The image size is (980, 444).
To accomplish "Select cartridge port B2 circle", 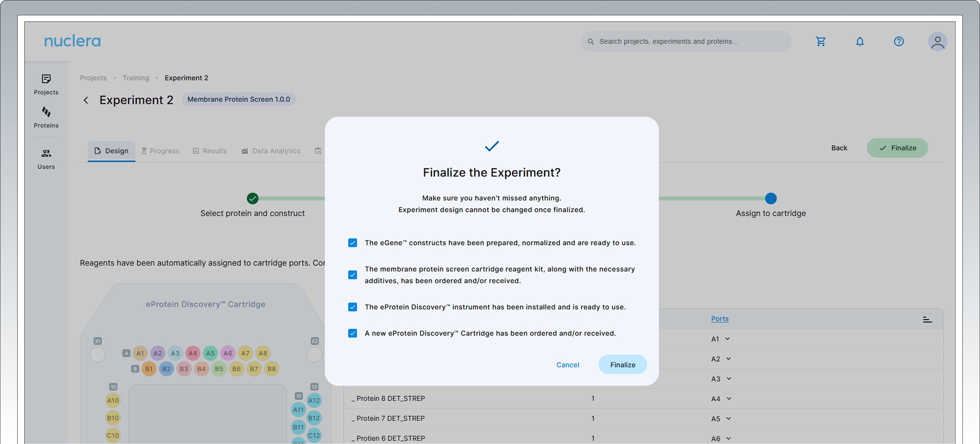I will pos(166,369).
